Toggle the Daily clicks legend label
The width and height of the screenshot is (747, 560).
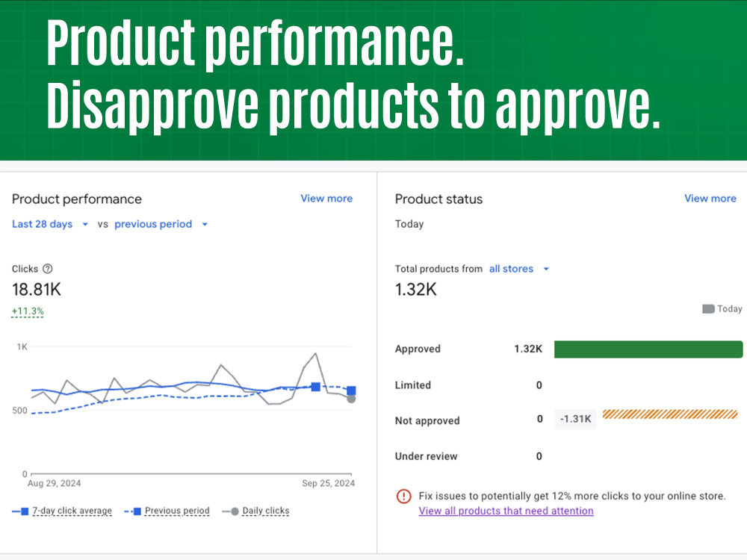click(266, 511)
